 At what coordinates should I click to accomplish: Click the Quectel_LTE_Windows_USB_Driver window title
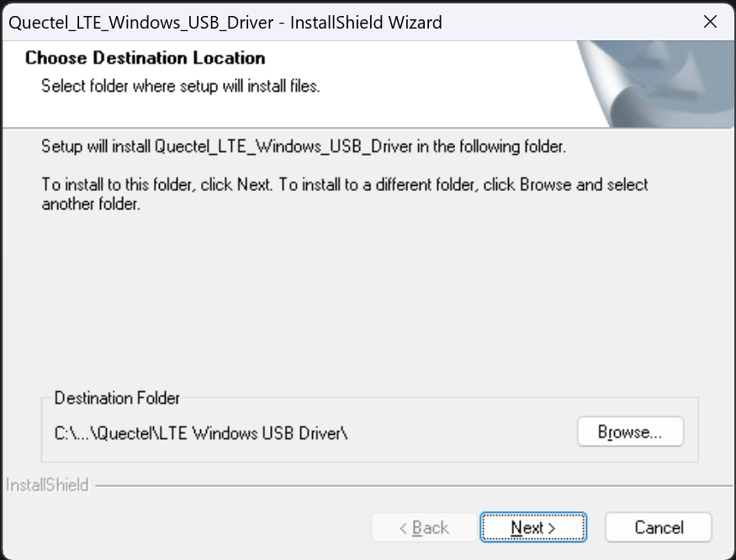click(225, 23)
